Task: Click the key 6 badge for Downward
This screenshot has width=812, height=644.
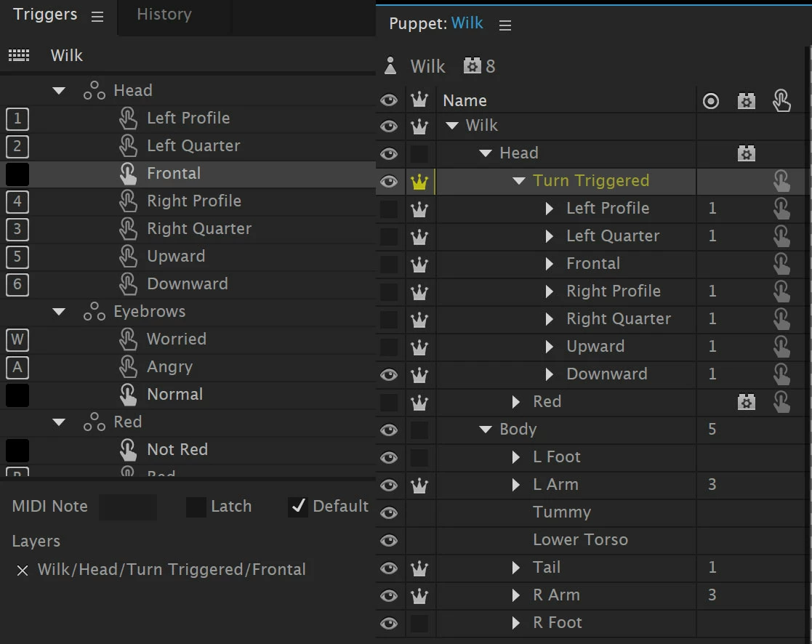Action: [17, 284]
